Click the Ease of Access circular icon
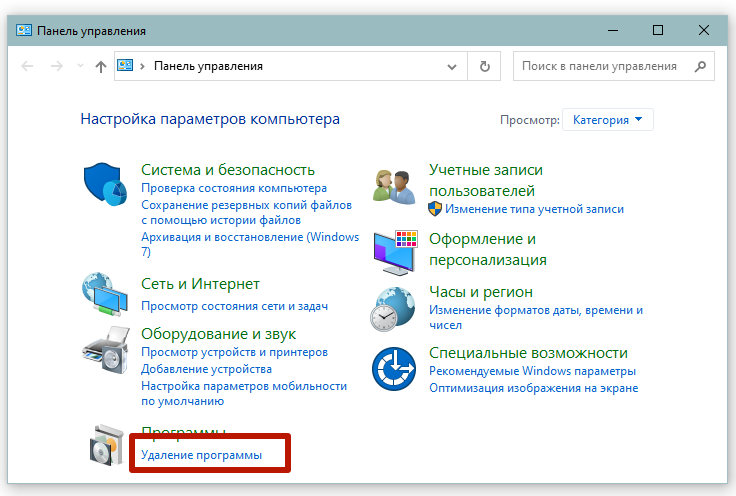 click(393, 369)
